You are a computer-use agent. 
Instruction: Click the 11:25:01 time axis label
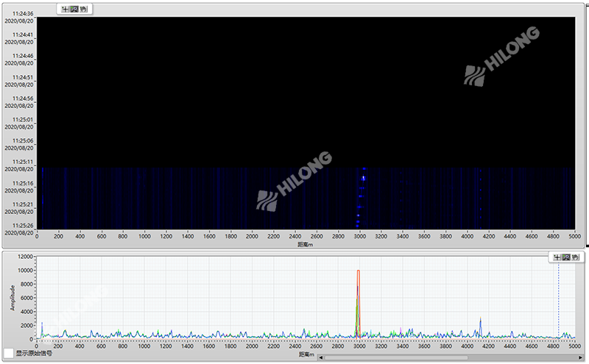23,120
